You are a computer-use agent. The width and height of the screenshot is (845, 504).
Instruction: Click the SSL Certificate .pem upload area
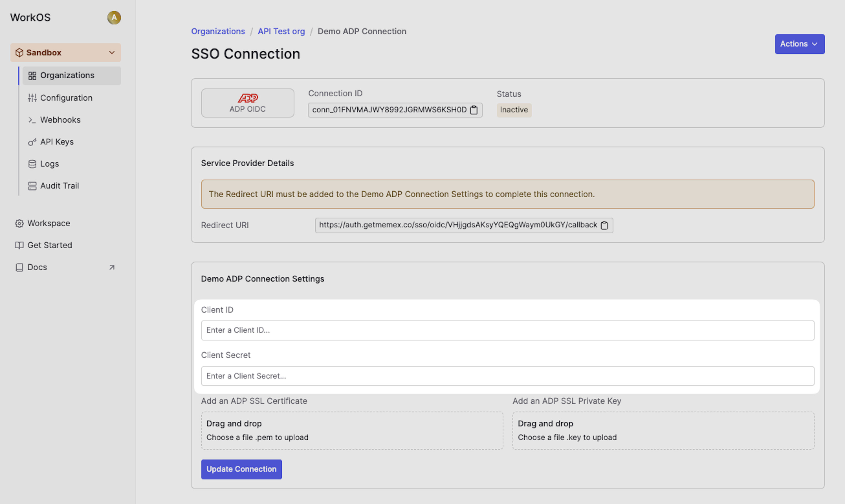[x=352, y=431]
